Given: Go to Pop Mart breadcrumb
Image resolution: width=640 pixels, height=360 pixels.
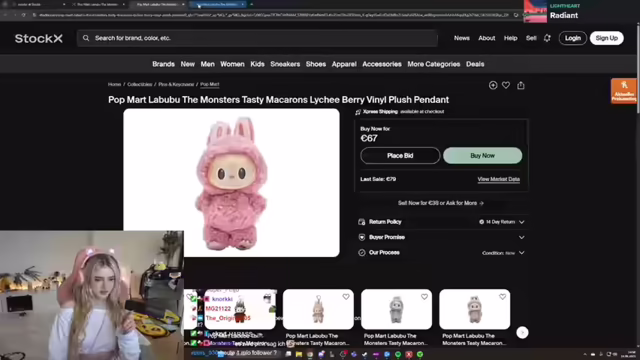Looking at the screenshot, I should [209, 84].
